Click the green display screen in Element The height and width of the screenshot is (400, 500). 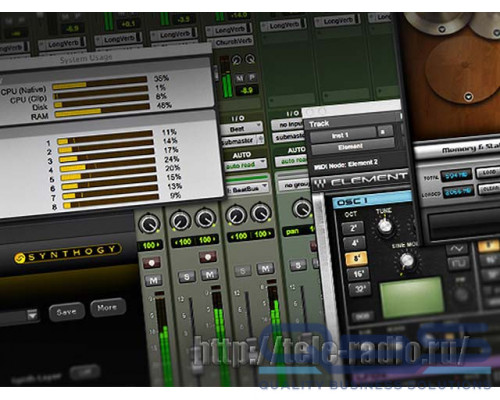(x=412, y=296)
